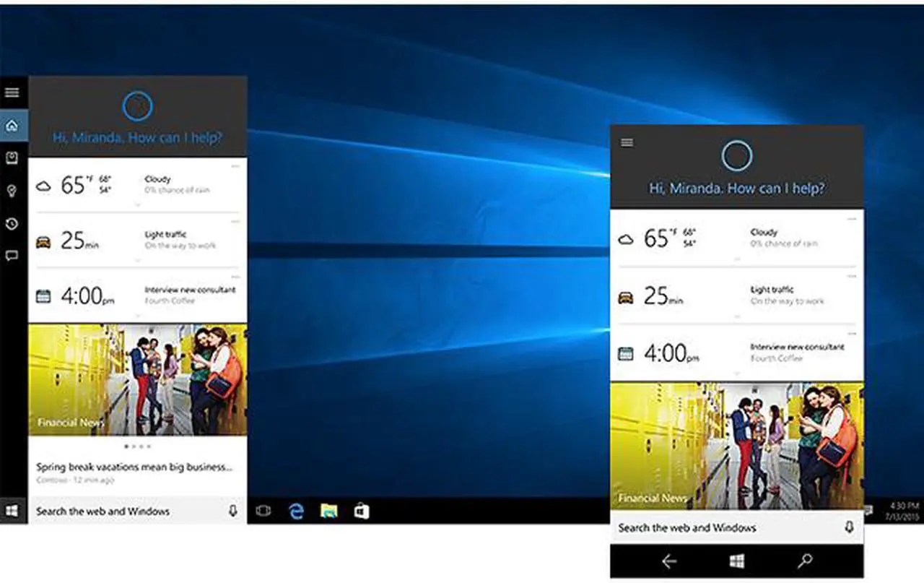The height and width of the screenshot is (583, 924).
Task: Click the Feedback speech bubble icon in the sidebar
Action: (12, 255)
